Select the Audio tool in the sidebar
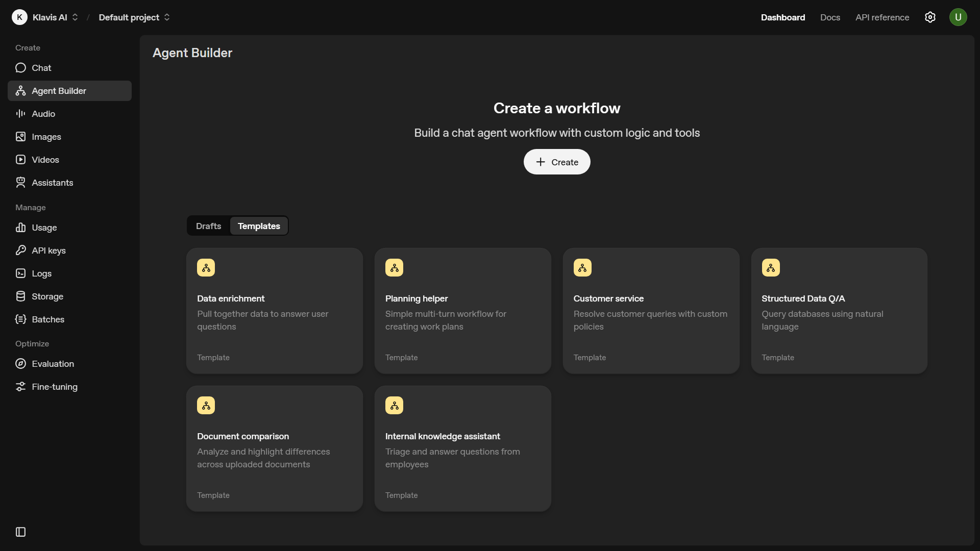The width and height of the screenshot is (980, 551). click(43, 113)
